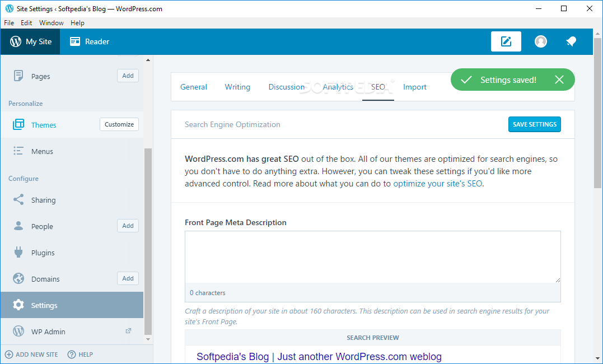
Task: Open the optimize your site's SEO link
Action: click(x=438, y=184)
